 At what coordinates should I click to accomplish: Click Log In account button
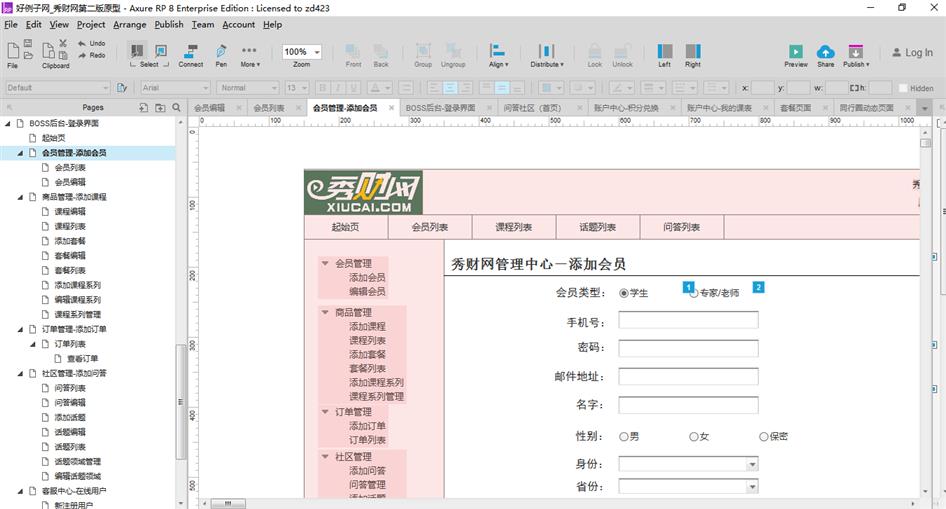pyautogui.click(x=912, y=52)
